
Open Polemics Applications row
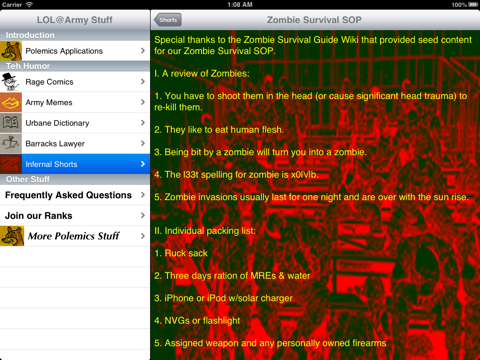pos(75,51)
